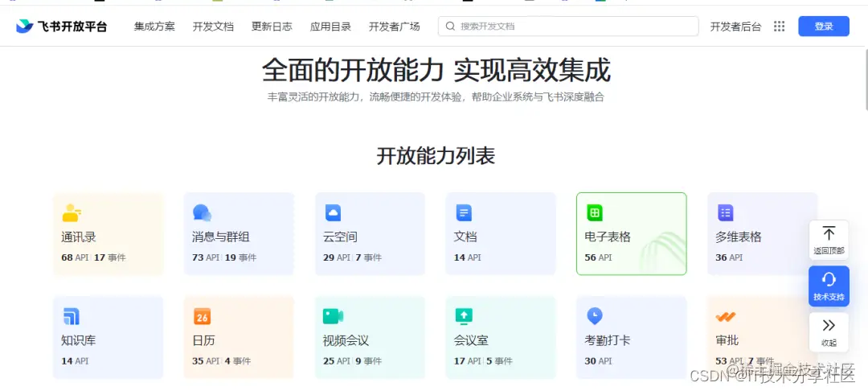Viewport: 868px width, 391px height.
Task: Click the 日历 calendar icon
Action: point(202,316)
